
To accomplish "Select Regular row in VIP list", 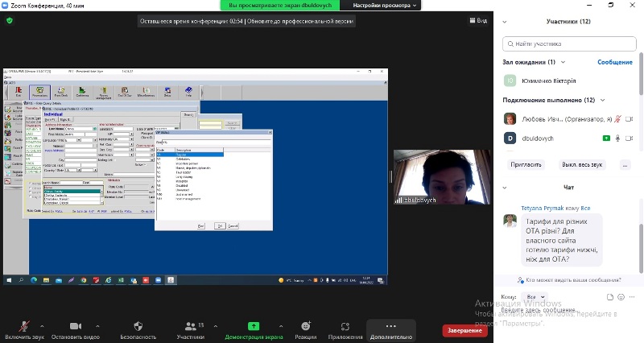I will 190,155.
